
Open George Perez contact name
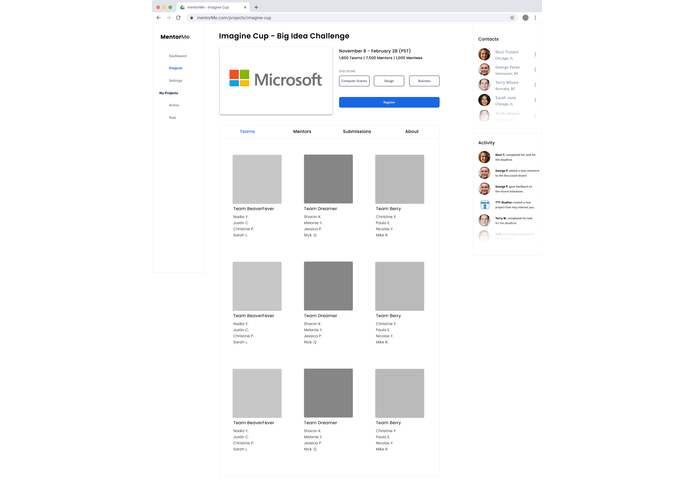(x=508, y=67)
